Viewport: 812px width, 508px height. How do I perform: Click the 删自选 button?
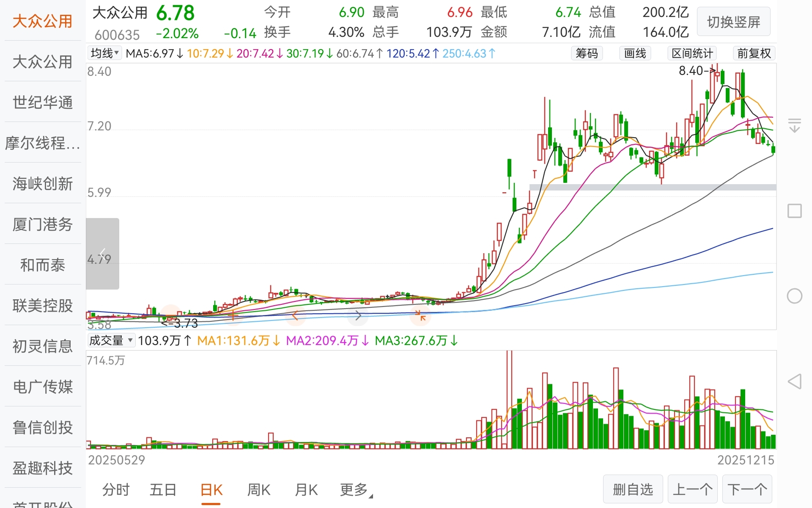pos(633,490)
